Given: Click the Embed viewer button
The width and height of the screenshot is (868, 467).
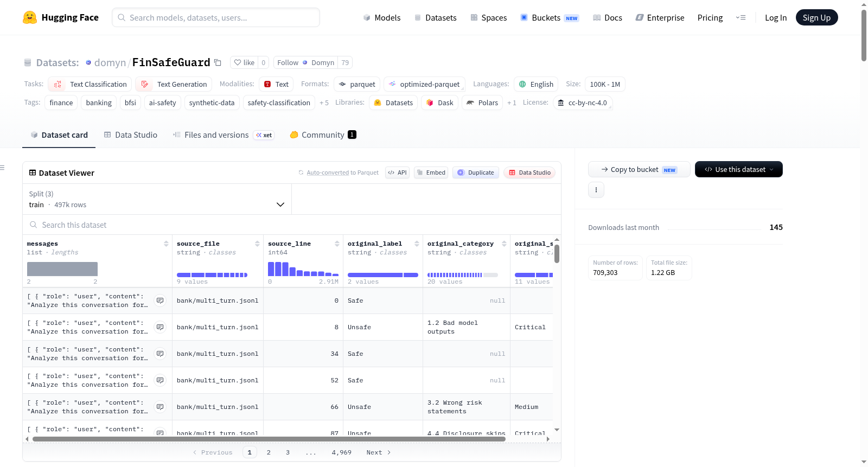Looking at the screenshot, I should click(x=431, y=172).
